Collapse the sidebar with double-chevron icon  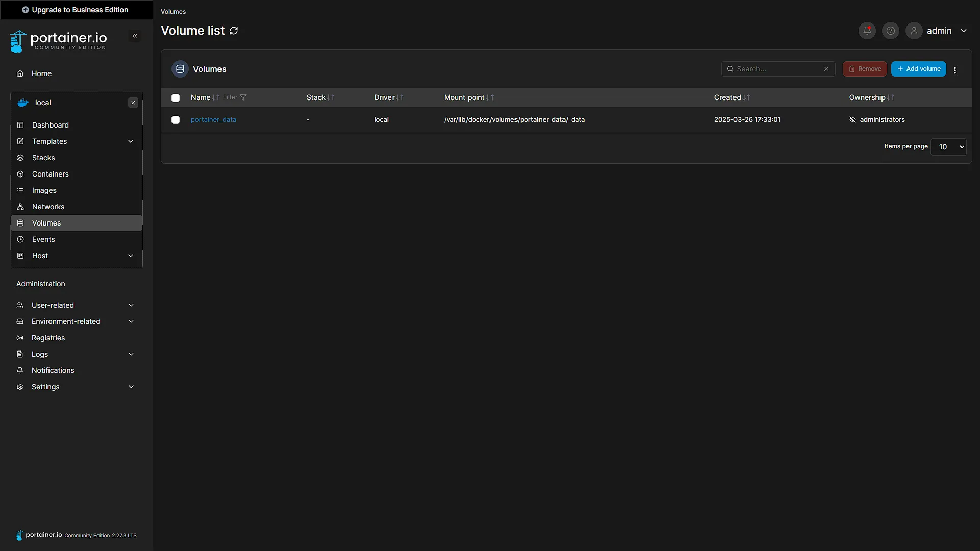pos(135,36)
